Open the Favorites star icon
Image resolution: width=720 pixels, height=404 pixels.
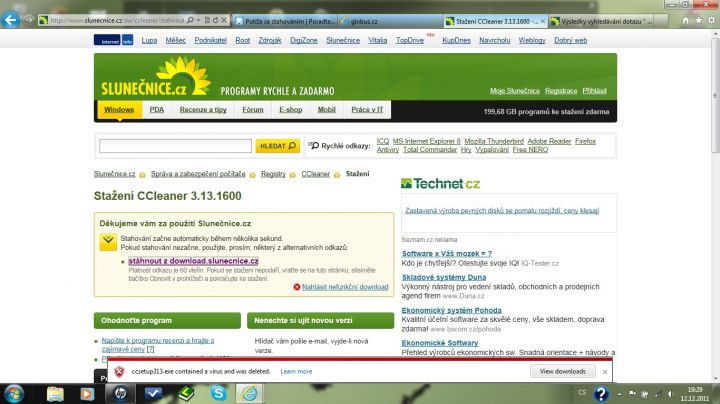(x=698, y=20)
